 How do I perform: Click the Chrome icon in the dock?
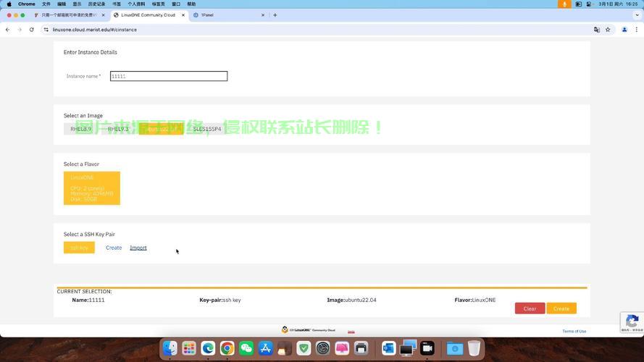227,348
